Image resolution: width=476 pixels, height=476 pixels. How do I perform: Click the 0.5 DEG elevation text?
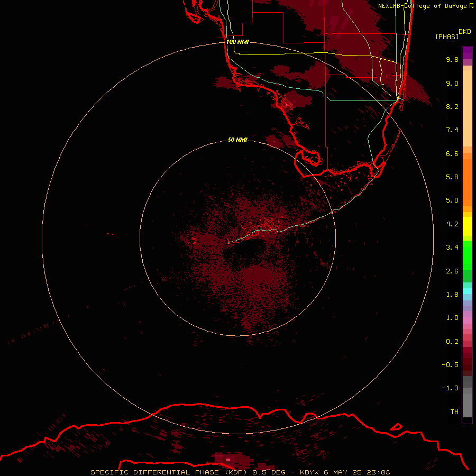pos(269,472)
